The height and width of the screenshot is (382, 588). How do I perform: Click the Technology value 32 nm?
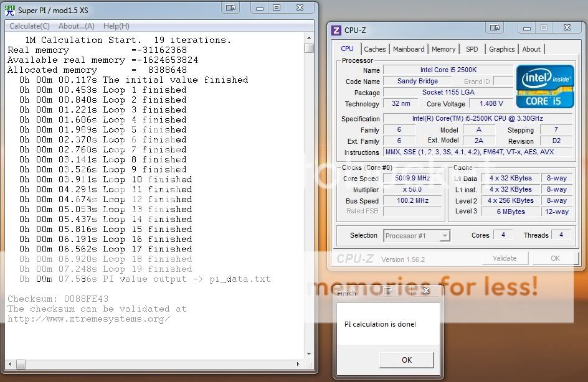[x=401, y=103]
